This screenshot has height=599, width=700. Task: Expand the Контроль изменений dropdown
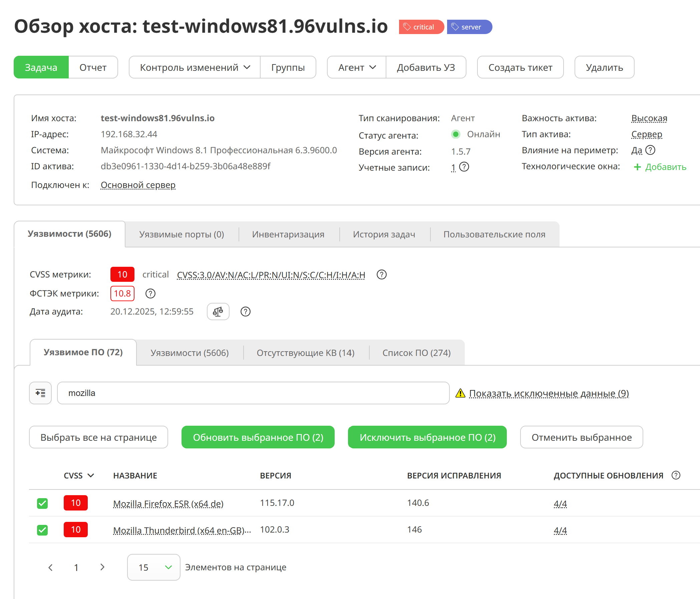click(x=195, y=67)
